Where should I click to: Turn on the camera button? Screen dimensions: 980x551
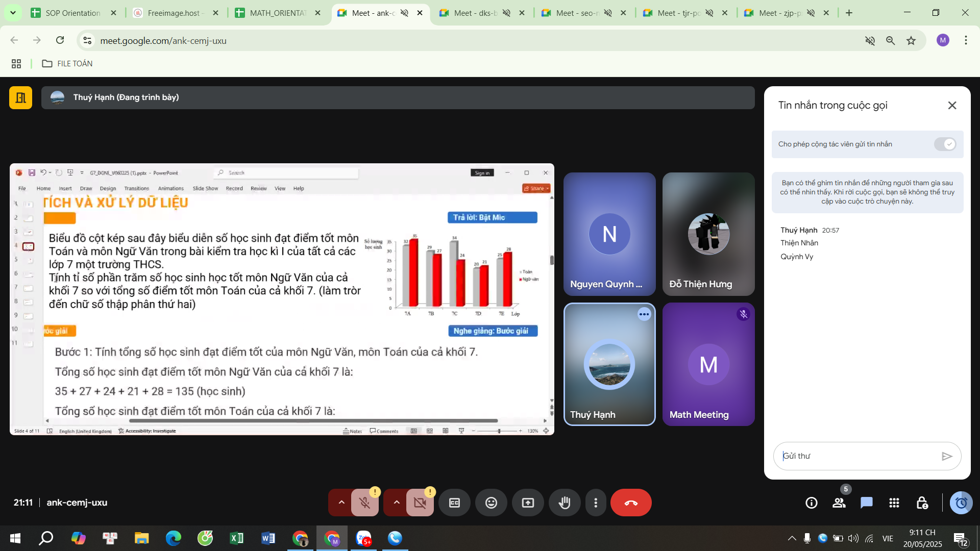(x=420, y=503)
